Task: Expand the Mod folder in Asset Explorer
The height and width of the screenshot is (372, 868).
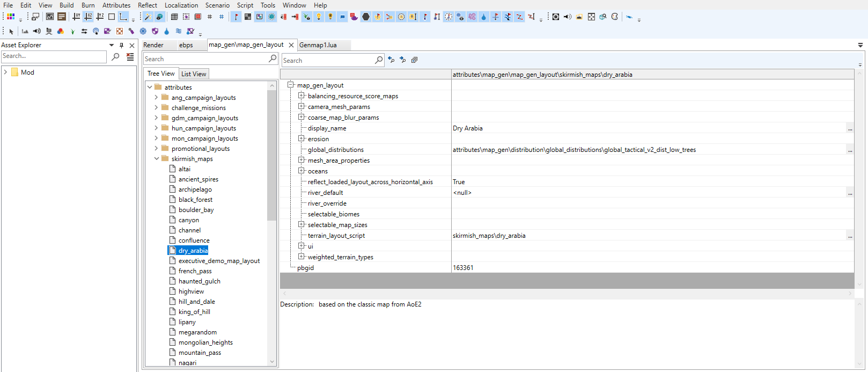Action: 5,72
